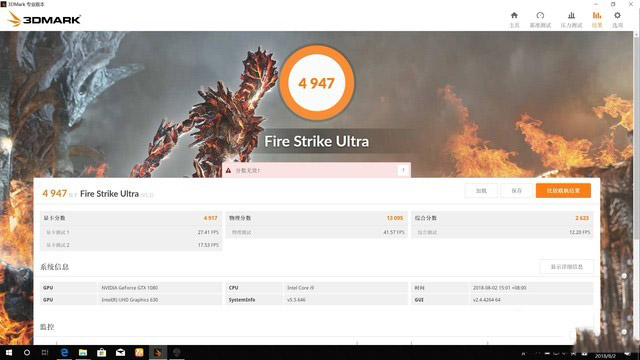Open the Alienware icon in taskbar

coord(176,352)
